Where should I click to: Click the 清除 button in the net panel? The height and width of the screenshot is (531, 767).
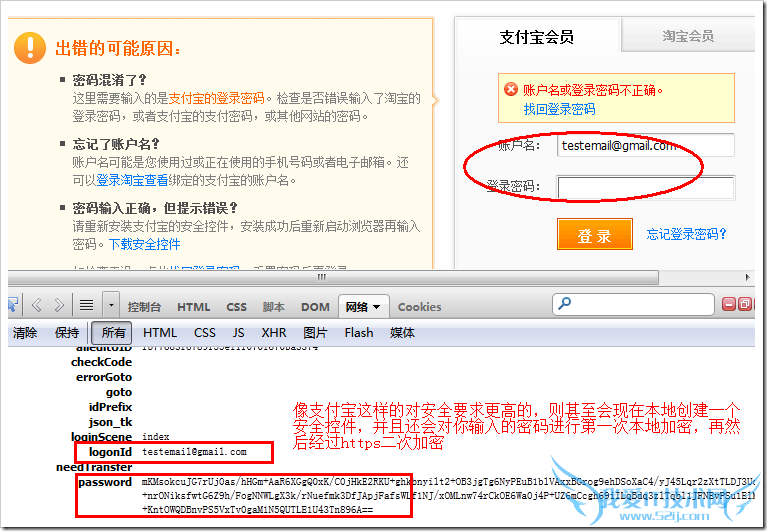click(x=25, y=333)
